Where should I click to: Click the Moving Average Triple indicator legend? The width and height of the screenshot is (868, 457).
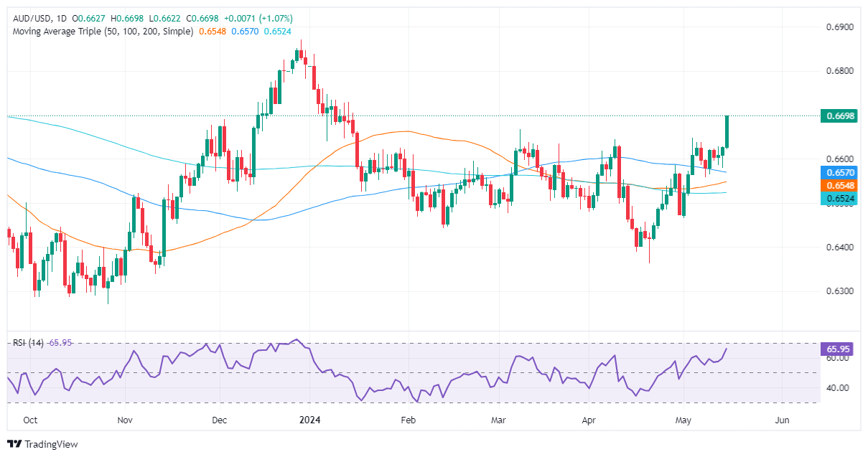click(x=101, y=32)
